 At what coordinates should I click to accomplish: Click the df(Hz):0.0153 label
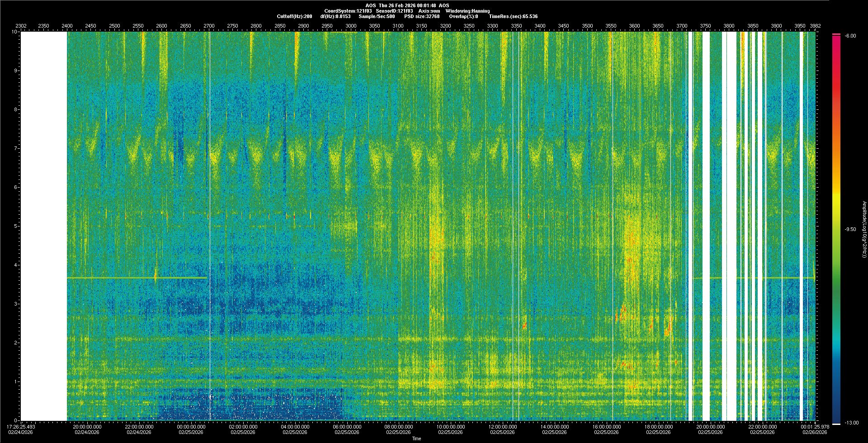pos(335,16)
